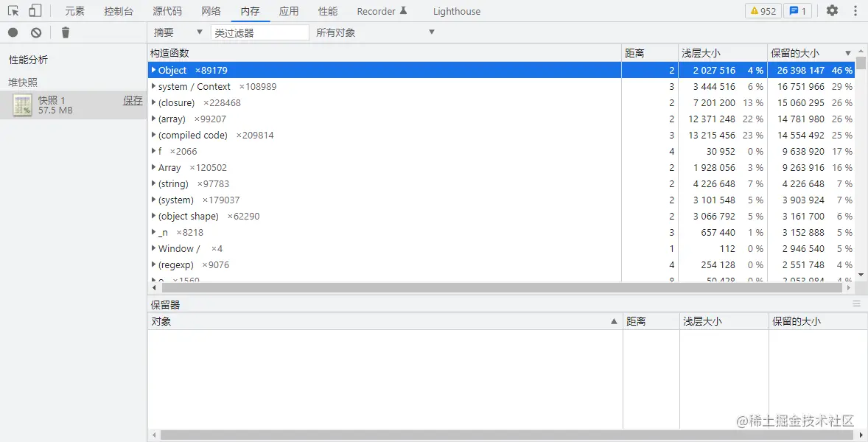The image size is (868, 442).
Task: Click the retainers panel horizontal scrollbar
Action: [x=508, y=435]
